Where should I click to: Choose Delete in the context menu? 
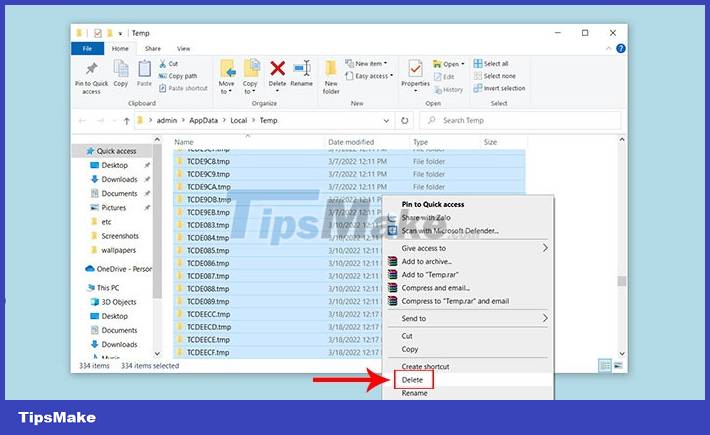[468, 380]
